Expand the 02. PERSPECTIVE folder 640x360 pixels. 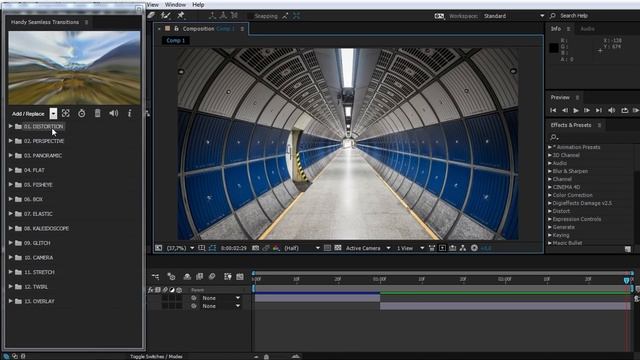pos(11,141)
